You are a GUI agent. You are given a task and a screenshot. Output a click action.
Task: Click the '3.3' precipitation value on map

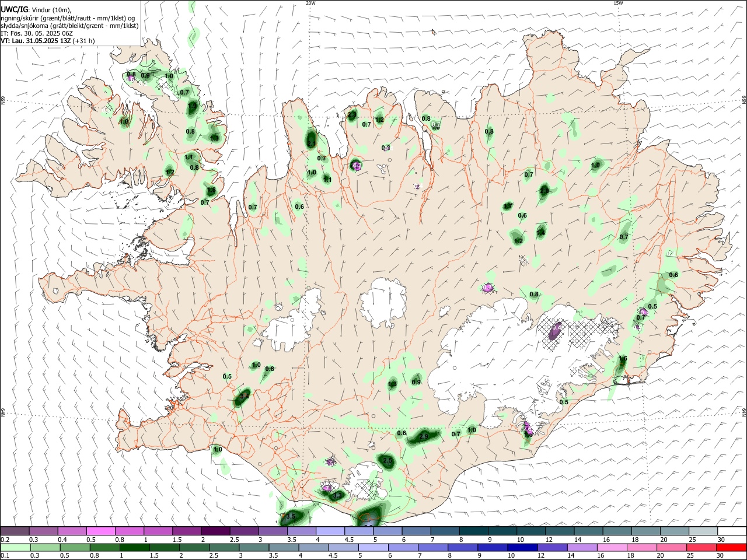click(337, 496)
